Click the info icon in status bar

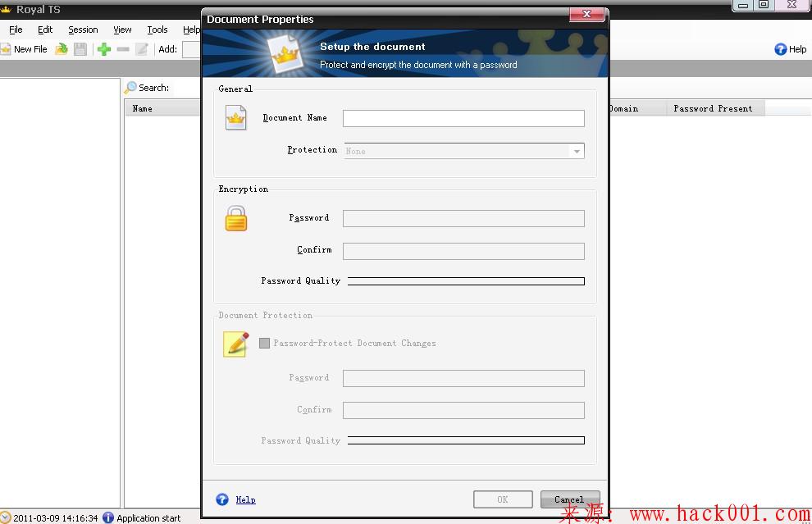107,517
